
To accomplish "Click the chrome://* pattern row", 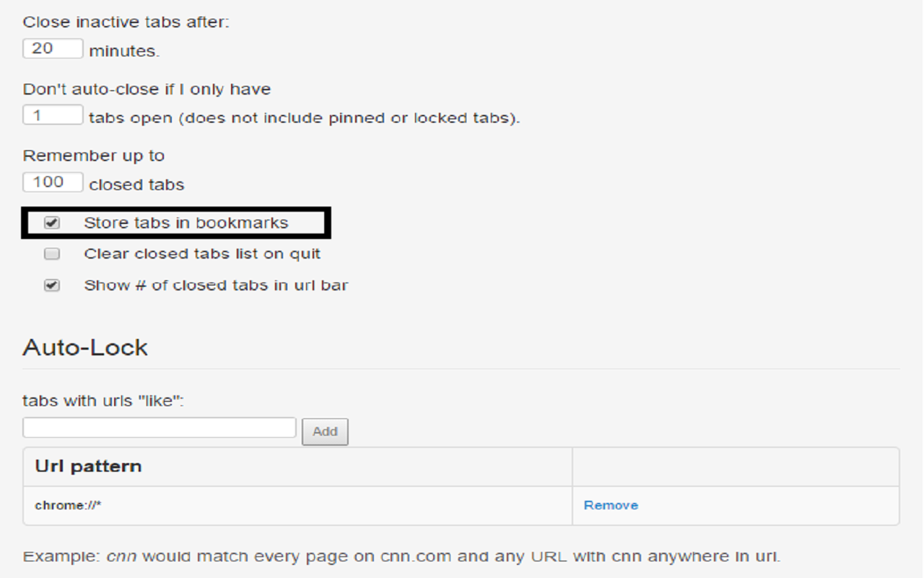I will point(461,506).
